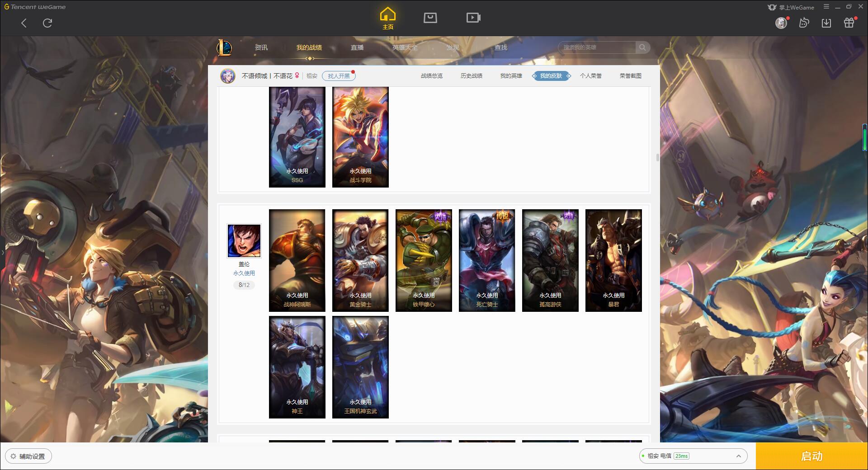
Task: Open the SSG skin thumbnail
Action: point(297,137)
